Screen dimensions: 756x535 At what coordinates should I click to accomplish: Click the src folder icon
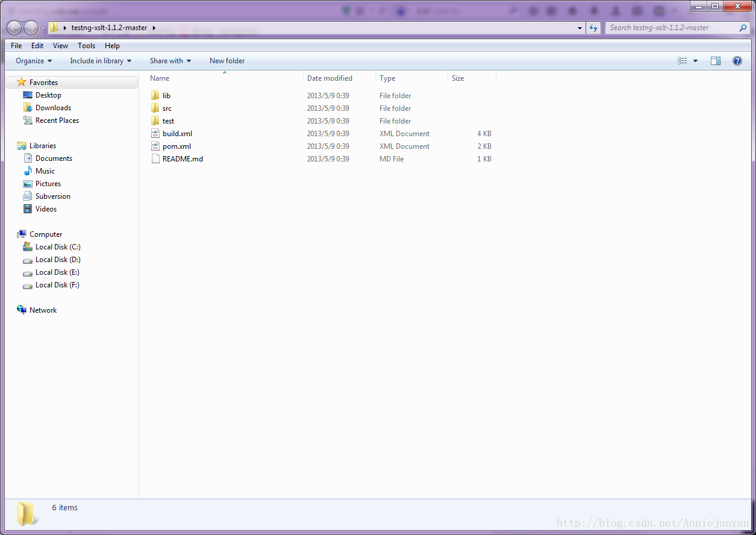pos(155,108)
